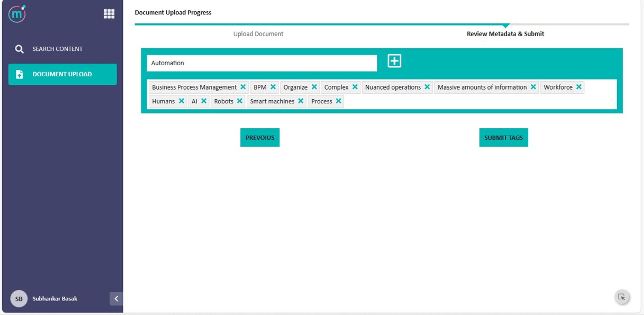This screenshot has width=644, height=315.
Task: Delete the Nuanced operations tag
Action: click(427, 87)
